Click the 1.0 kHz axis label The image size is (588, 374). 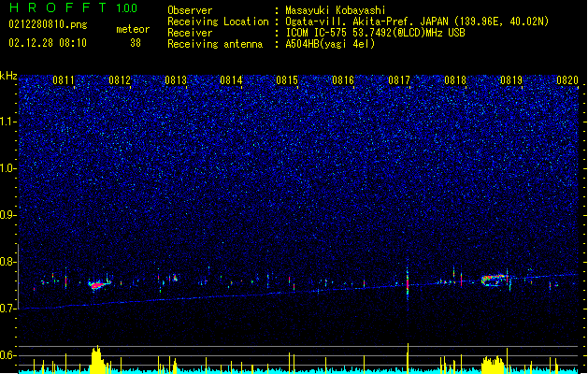point(8,168)
